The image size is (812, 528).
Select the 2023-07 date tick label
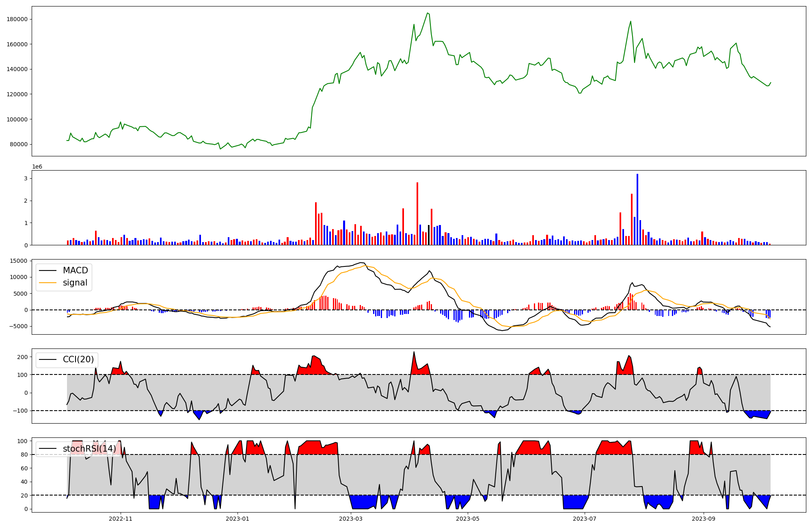[x=584, y=519]
